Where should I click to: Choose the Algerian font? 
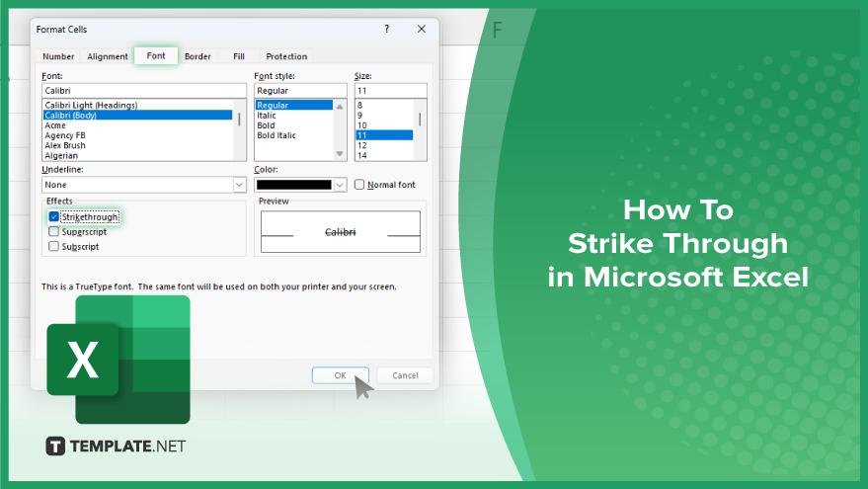[137, 156]
